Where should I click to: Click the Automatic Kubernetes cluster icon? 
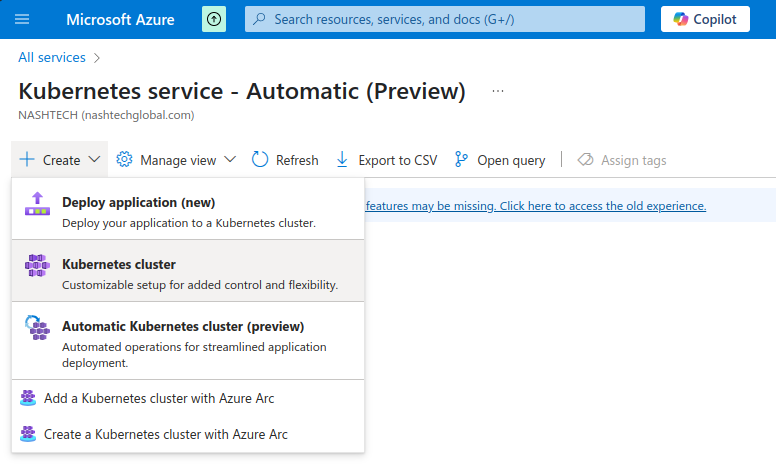(x=36, y=328)
